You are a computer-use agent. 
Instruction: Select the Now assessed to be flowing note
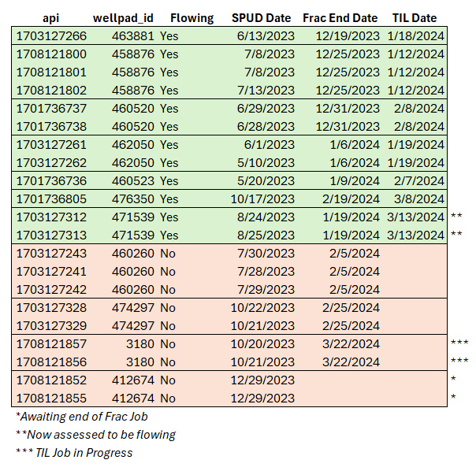click(95, 435)
